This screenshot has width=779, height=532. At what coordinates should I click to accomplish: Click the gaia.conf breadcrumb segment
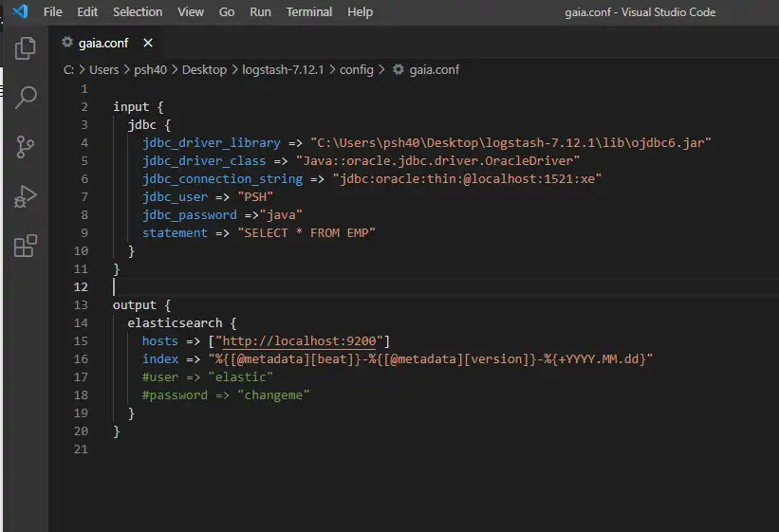(x=435, y=69)
